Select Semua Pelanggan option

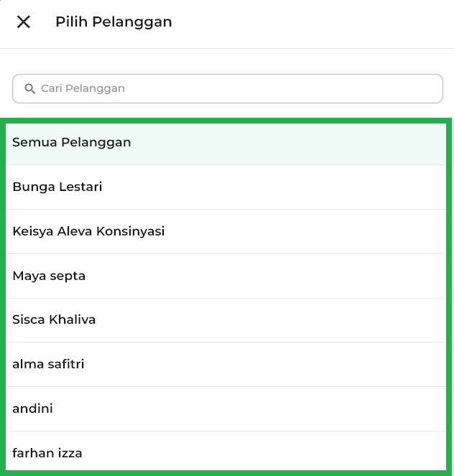pyautogui.click(x=72, y=142)
